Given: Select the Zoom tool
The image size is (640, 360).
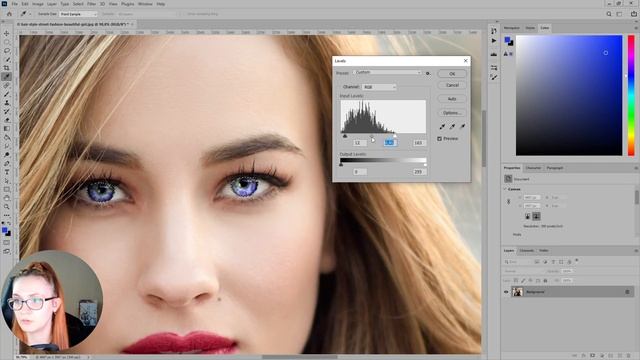Looking at the screenshot, I should coord(7,207).
